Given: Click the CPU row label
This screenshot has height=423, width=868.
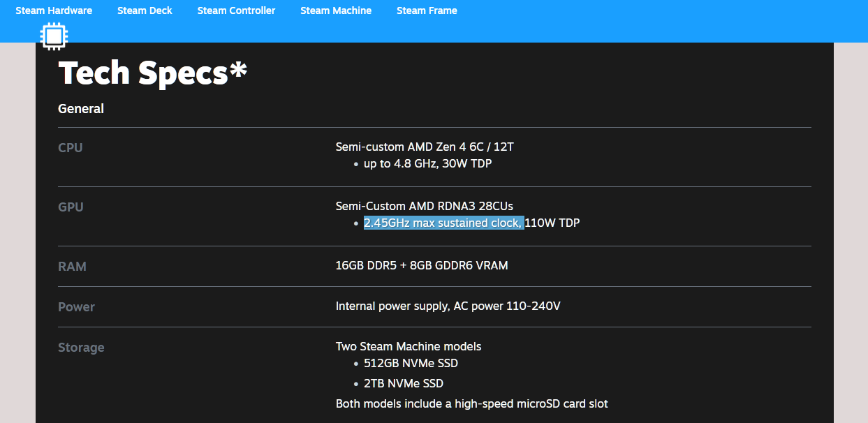Looking at the screenshot, I should [71, 148].
